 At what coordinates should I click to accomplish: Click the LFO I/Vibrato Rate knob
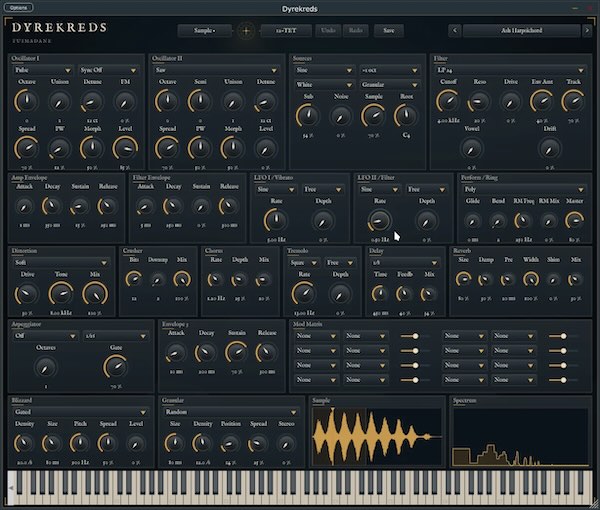276,221
